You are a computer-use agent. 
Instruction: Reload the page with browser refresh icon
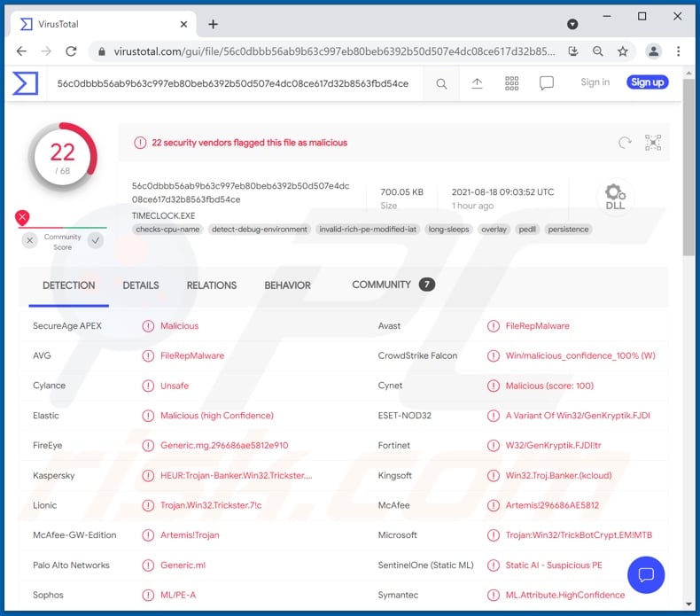coord(71,51)
